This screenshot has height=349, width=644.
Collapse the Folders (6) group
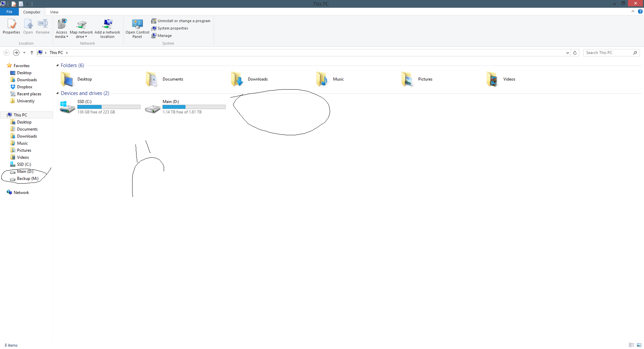coord(57,65)
